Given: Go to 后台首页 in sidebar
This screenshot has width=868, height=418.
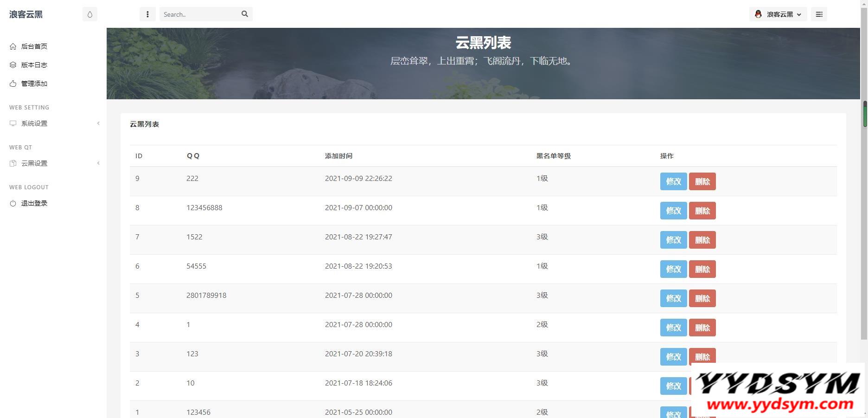Looking at the screenshot, I should [x=34, y=46].
